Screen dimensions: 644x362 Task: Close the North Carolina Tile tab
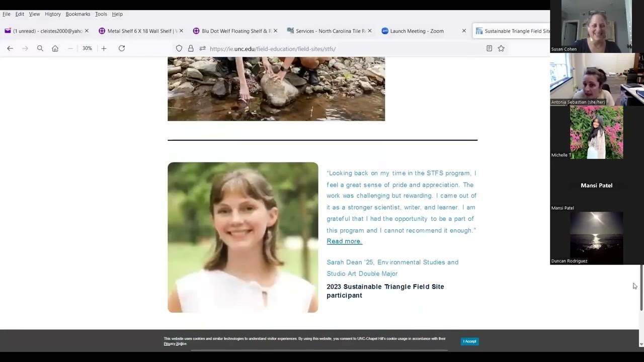(370, 31)
